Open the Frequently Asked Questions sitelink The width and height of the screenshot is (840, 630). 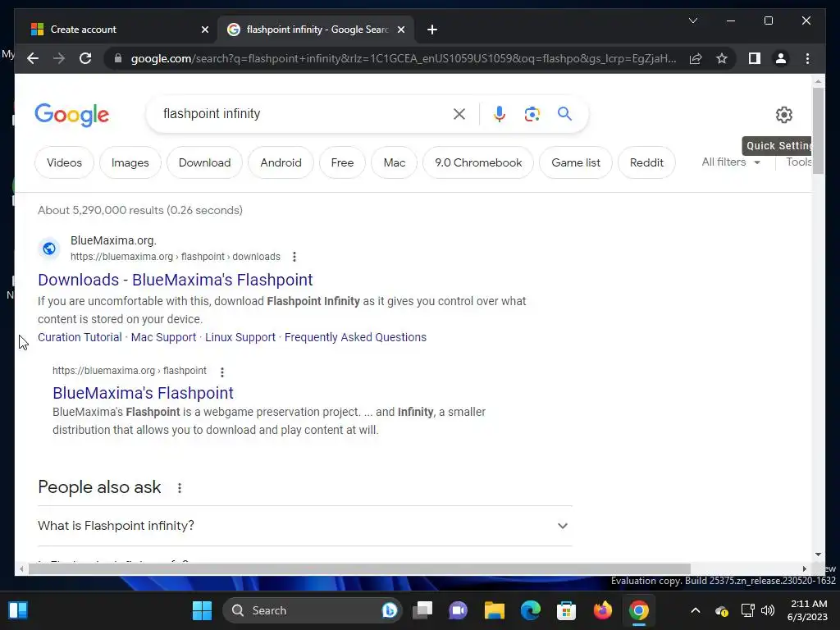point(355,337)
